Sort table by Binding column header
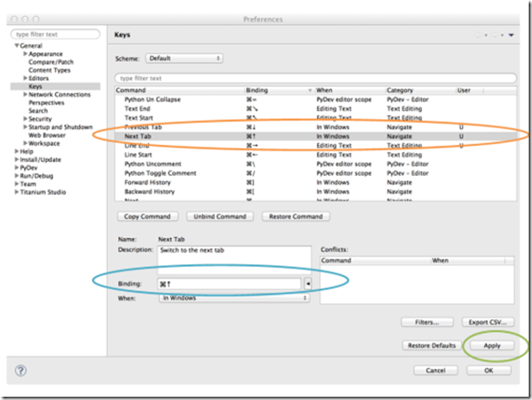The height and width of the screenshot is (400, 532). pyautogui.click(x=277, y=89)
